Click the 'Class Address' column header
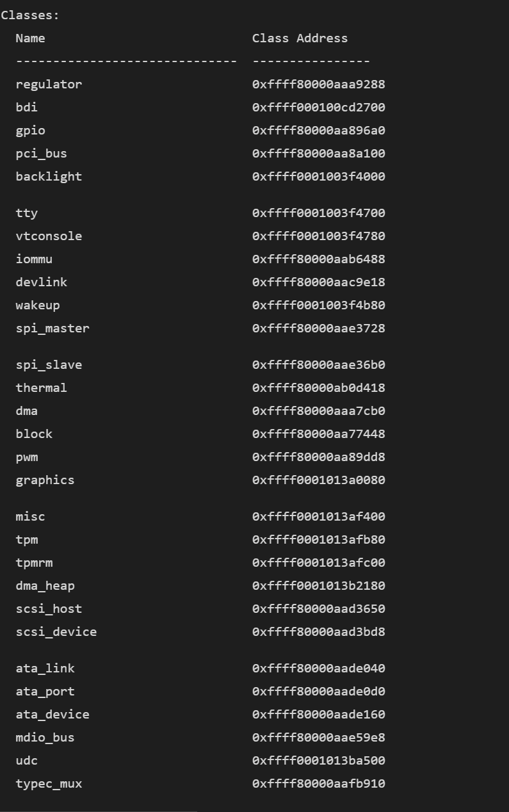Screen dimensions: 509x812 [x=300, y=38]
